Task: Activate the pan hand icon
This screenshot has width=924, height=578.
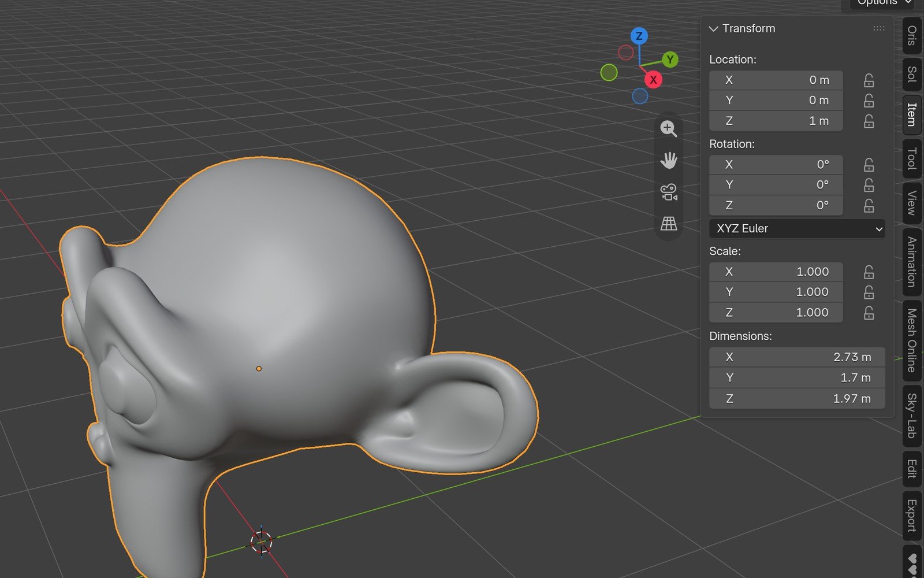Action: click(x=669, y=160)
